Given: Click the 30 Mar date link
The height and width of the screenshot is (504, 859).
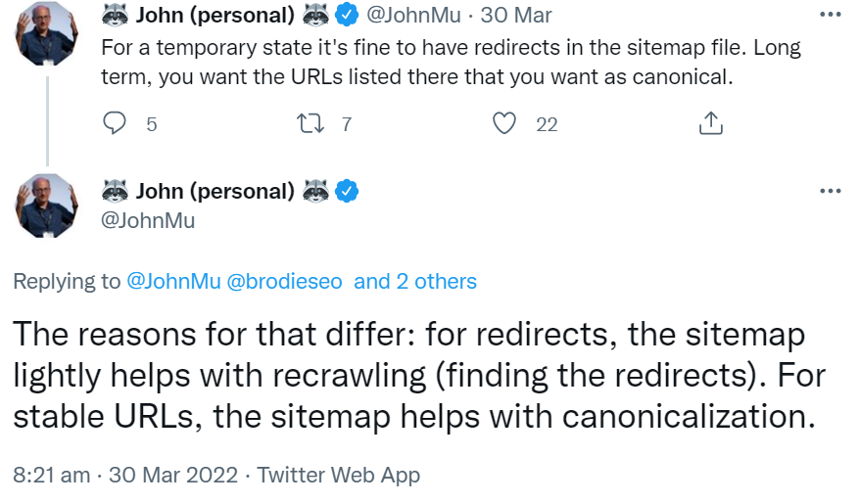Looking at the screenshot, I should [515, 15].
